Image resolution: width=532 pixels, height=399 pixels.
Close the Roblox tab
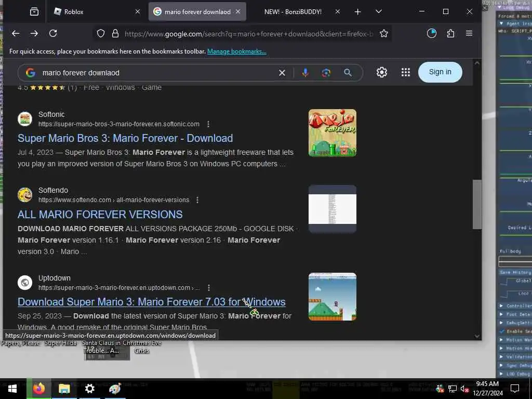pos(137,12)
